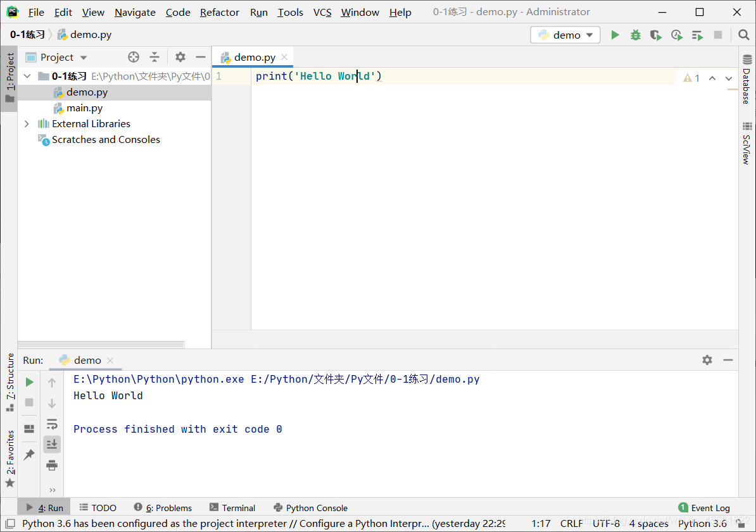Click the 1:17 cursor position indicator
756x532 pixels.
click(x=541, y=523)
